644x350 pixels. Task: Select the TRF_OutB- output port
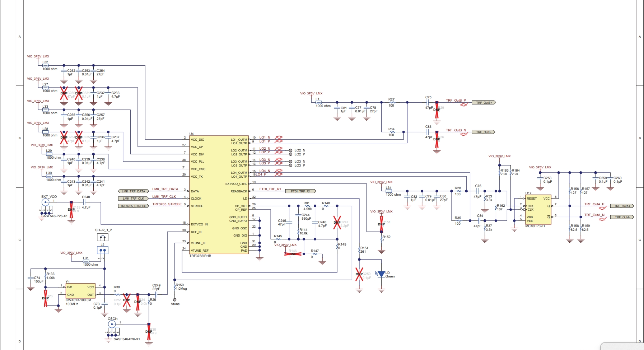click(x=483, y=132)
